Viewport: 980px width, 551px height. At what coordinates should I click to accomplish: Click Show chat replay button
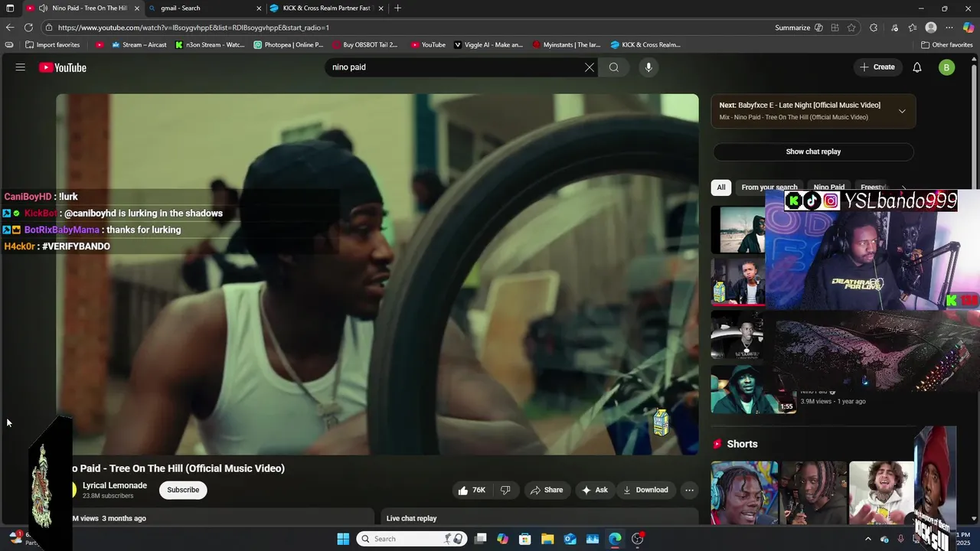coord(813,152)
